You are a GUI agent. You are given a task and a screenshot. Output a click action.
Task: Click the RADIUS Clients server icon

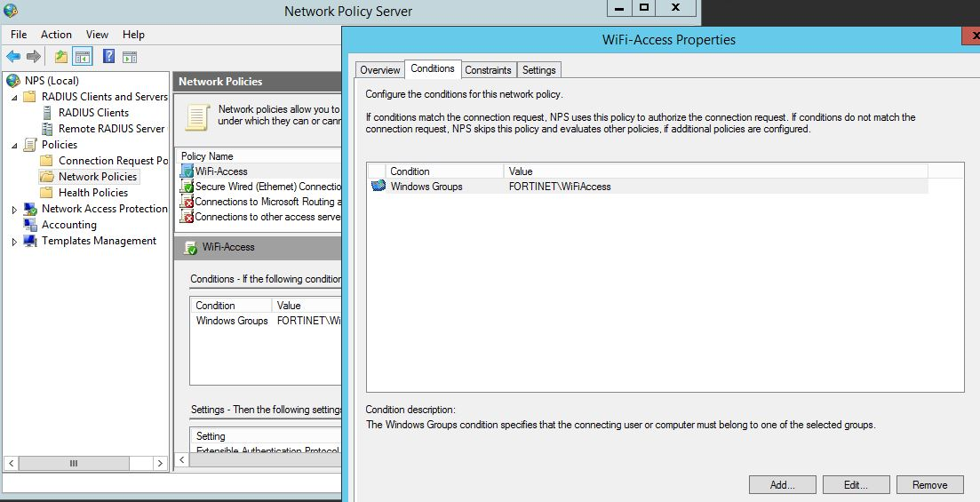(47, 113)
